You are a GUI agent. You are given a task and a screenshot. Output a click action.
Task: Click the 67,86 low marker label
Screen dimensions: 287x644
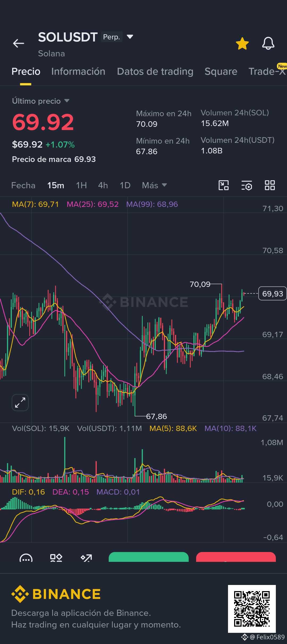tap(157, 416)
